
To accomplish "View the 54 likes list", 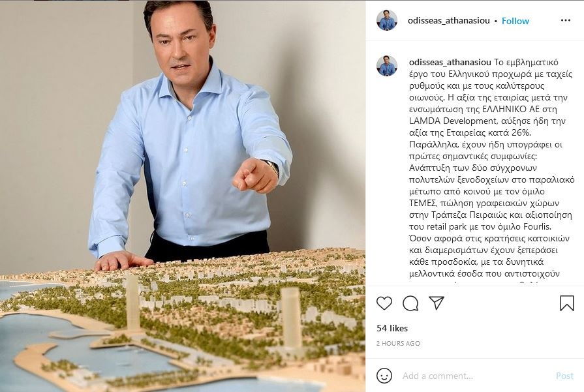I will click(392, 328).
